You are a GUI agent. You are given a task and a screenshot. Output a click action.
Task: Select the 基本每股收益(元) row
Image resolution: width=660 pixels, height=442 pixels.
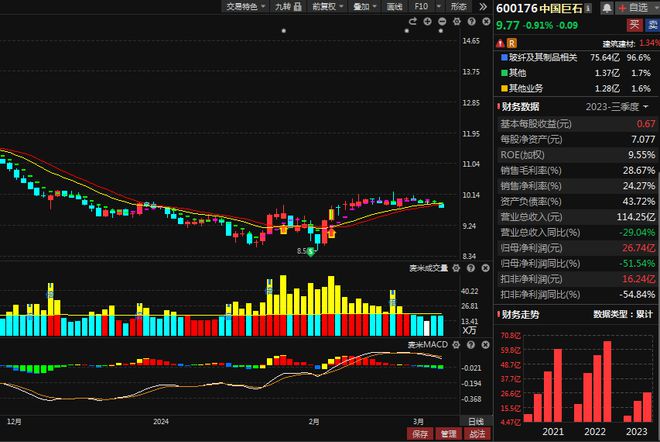pyautogui.click(x=576, y=124)
